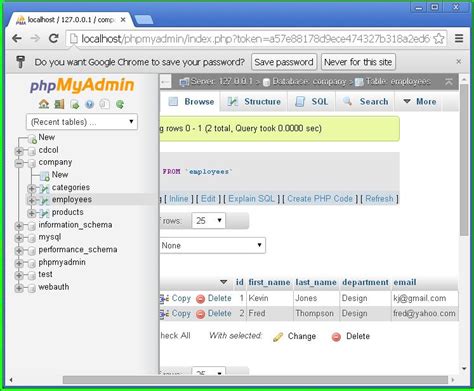Click Explain SQL link
The image size is (474, 391).
(x=251, y=199)
